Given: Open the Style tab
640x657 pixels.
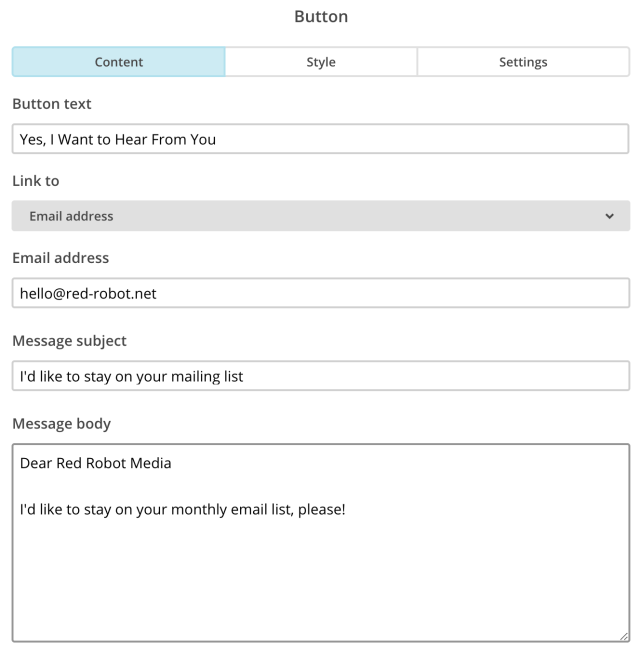Looking at the screenshot, I should coord(321,62).
